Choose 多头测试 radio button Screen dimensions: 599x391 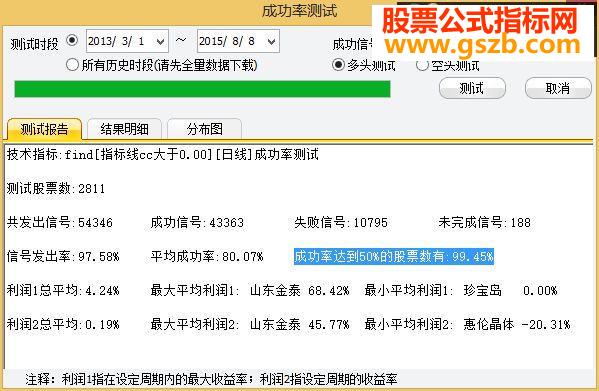coord(338,65)
